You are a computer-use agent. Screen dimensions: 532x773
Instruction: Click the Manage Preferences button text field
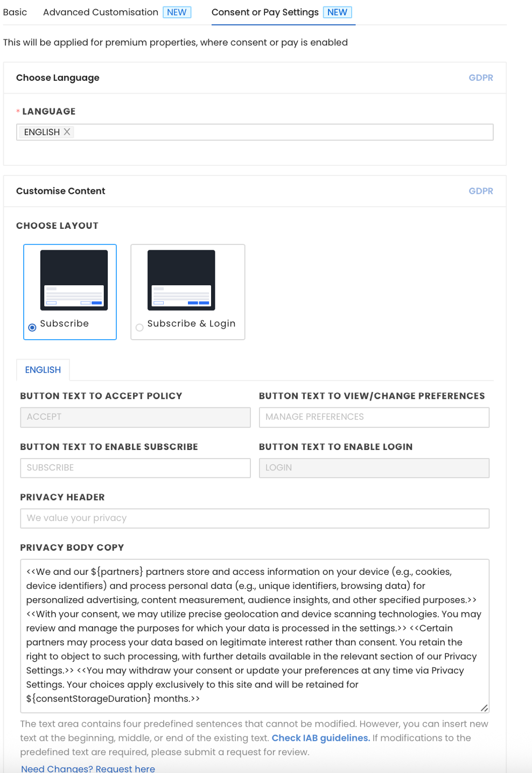374,417
